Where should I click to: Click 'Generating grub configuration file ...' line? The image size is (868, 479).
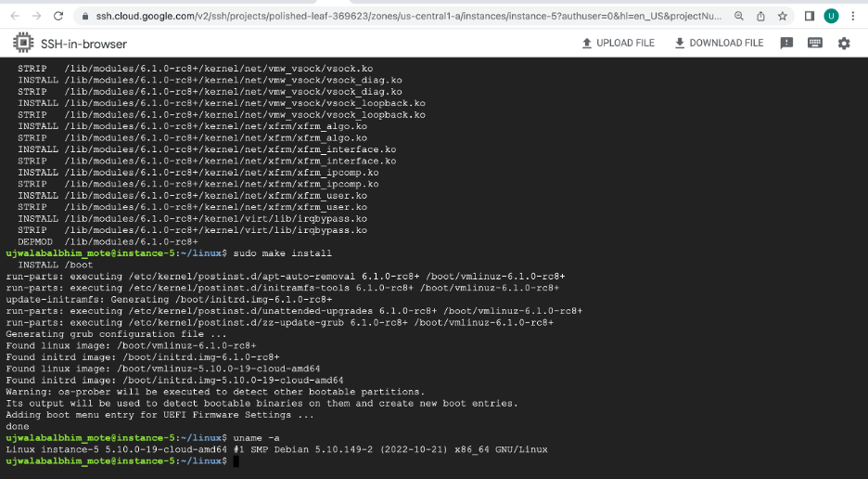tap(116, 334)
